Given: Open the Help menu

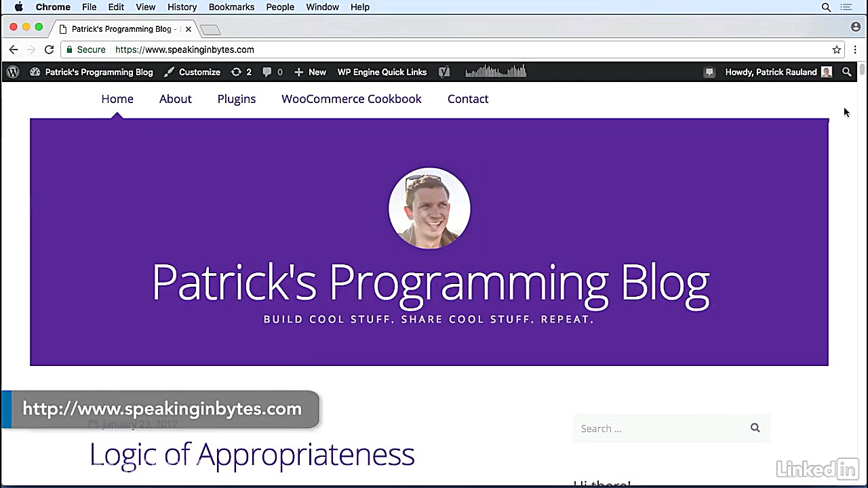Looking at the screenshot, I should (360, 7).
